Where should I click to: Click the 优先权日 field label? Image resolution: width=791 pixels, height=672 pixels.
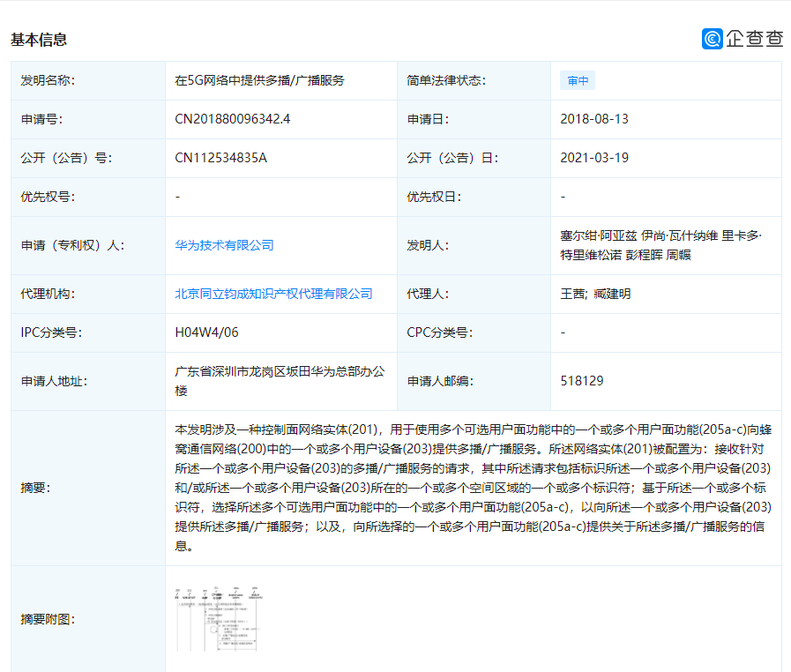pos(434,197)
